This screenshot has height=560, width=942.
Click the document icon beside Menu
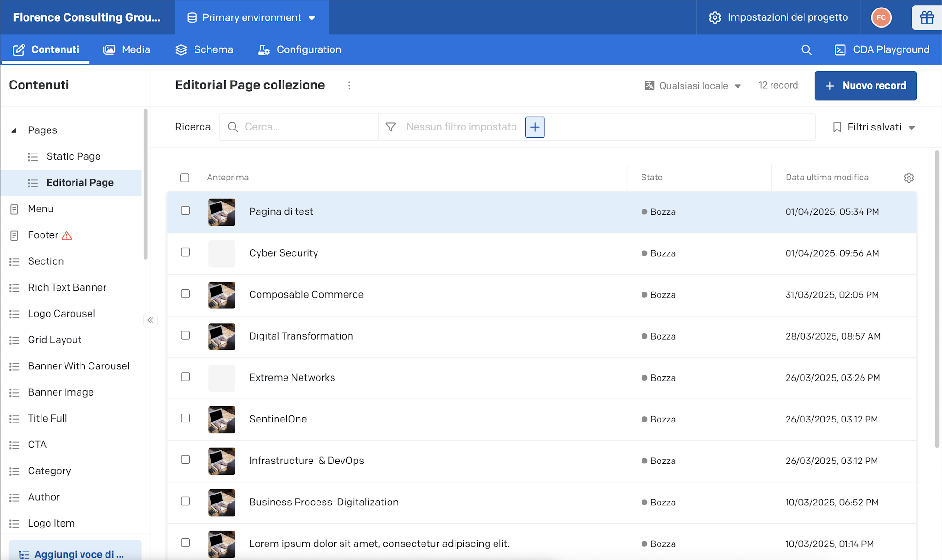15,209
